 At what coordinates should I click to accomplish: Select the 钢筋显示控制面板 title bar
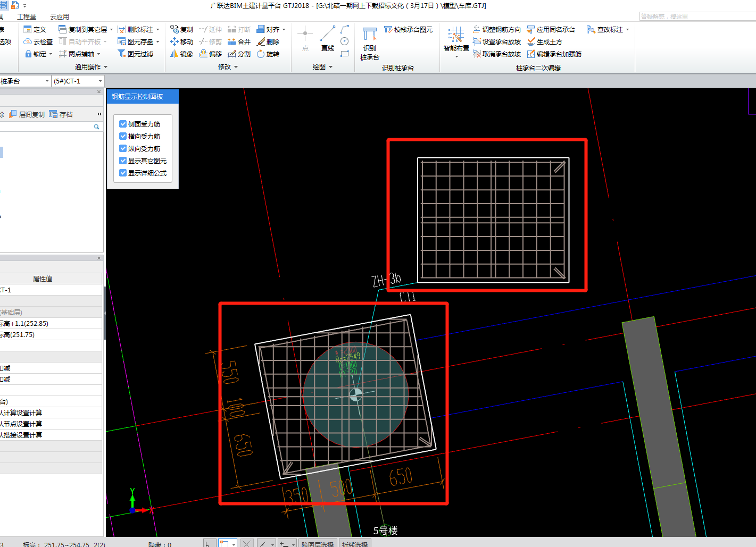point(143,96)
